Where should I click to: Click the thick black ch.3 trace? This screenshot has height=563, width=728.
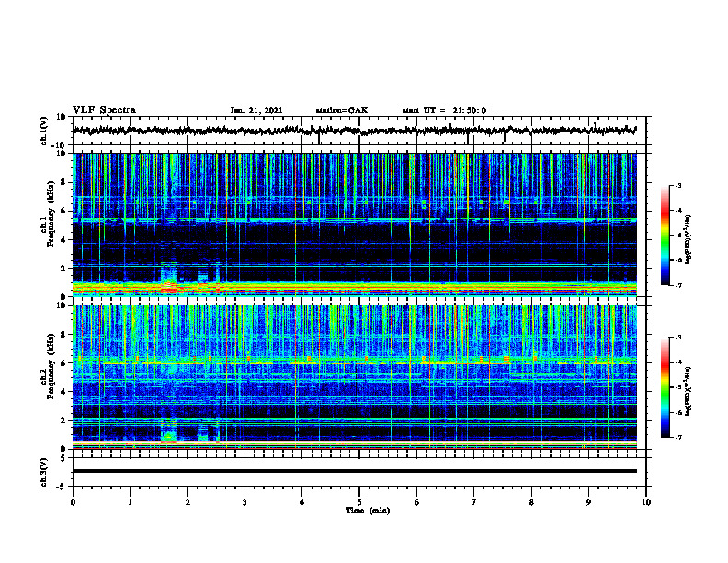point(354,471)
